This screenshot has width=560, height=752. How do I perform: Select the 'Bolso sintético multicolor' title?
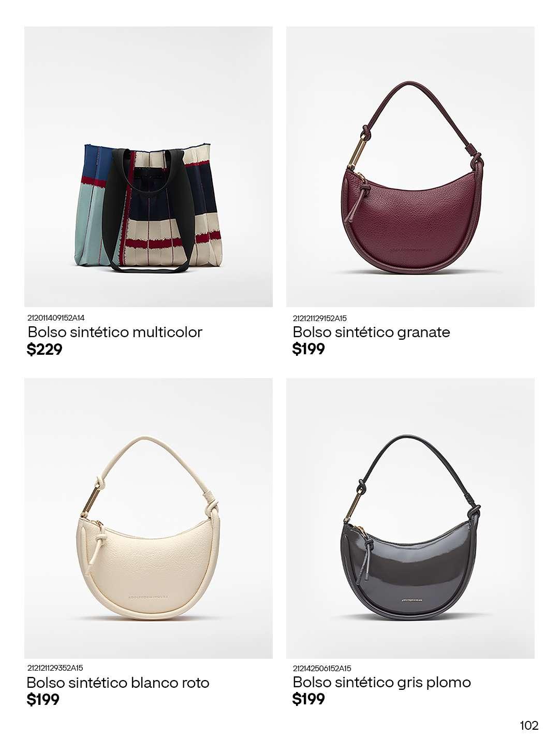(x=115, y=332)
